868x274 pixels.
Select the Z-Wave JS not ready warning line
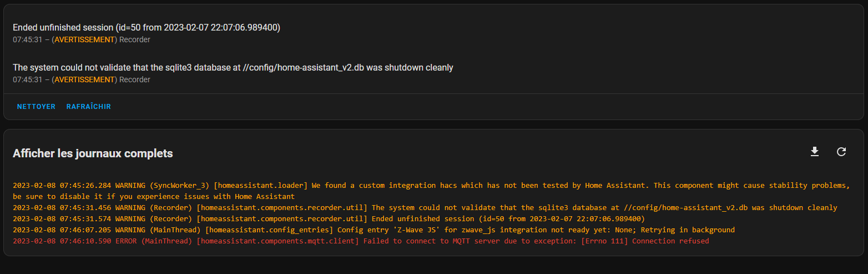tap(374, 230)
